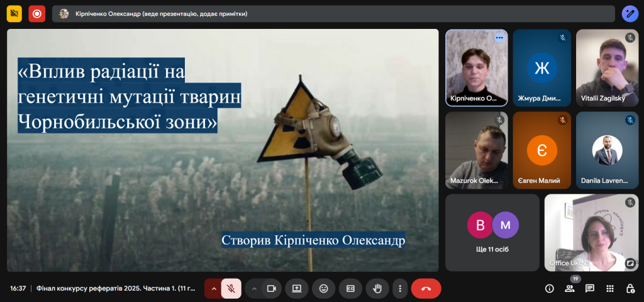Screen dimensions: 644x302
Task: Toggle the camera button
Action: point(272,289)
